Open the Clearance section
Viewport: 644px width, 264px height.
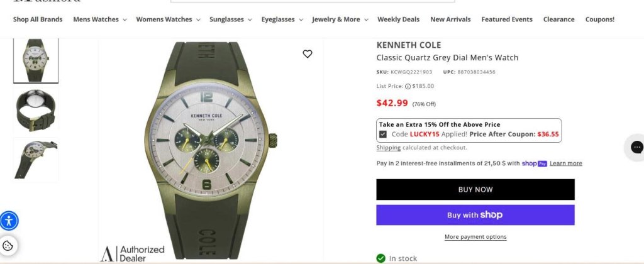pos(558,19)
